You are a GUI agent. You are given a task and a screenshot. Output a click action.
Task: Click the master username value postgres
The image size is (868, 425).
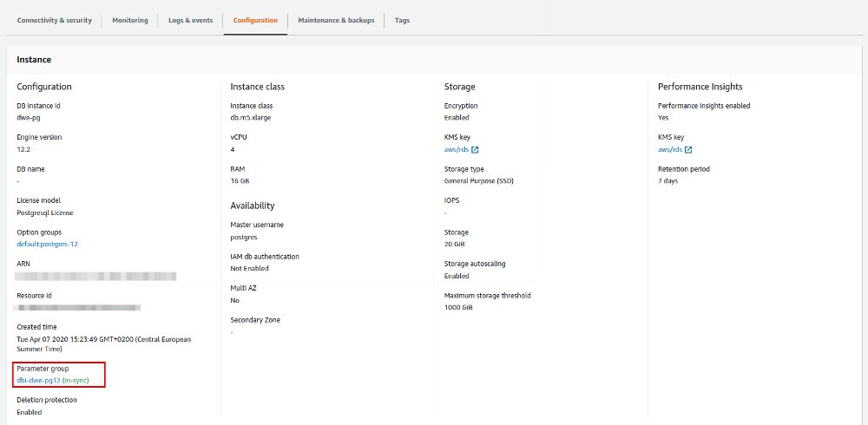(x=244, y=238)
